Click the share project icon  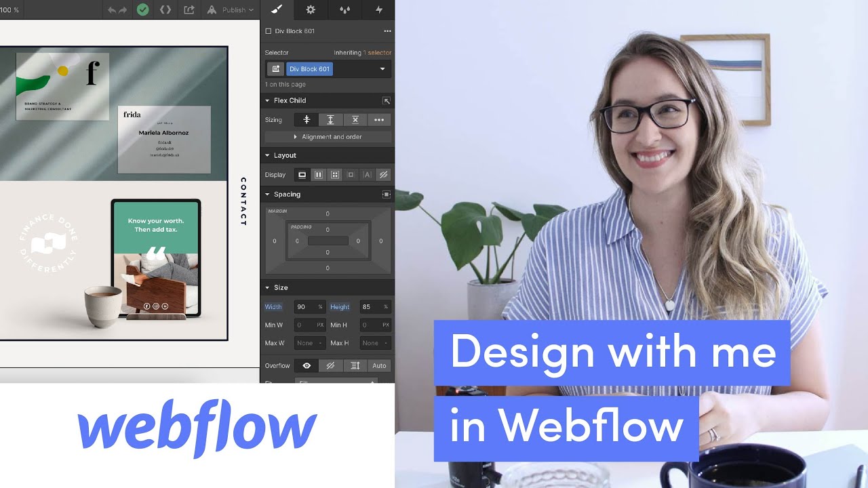tap(189, 9)
